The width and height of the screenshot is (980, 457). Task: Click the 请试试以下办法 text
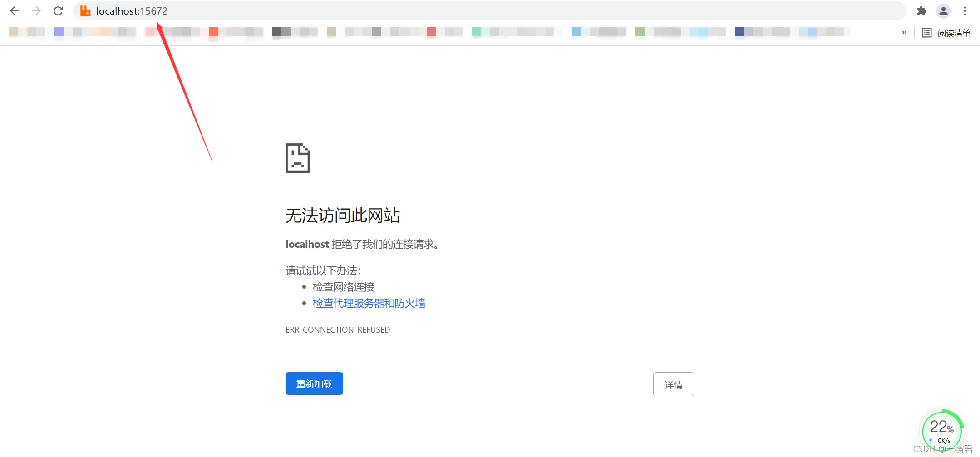[x=323, y=270]
